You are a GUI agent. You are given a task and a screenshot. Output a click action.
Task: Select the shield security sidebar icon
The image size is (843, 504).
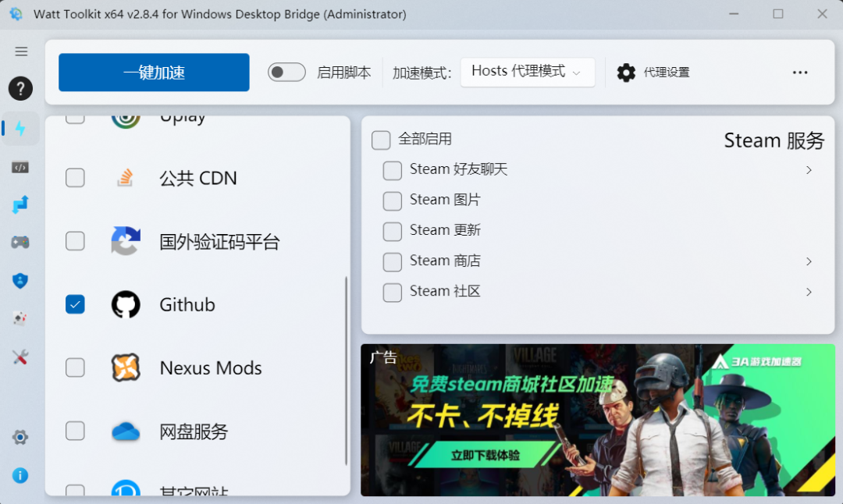coord(20,280)
